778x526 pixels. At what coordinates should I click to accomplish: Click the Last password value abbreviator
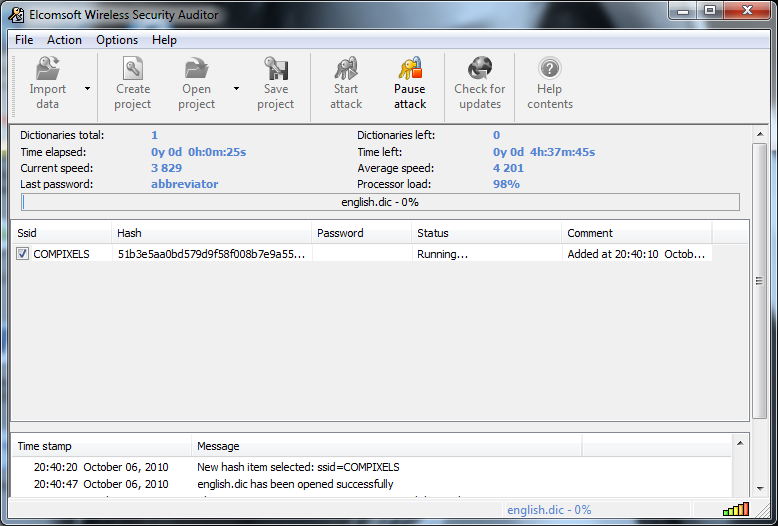click(x=185, y=184)
